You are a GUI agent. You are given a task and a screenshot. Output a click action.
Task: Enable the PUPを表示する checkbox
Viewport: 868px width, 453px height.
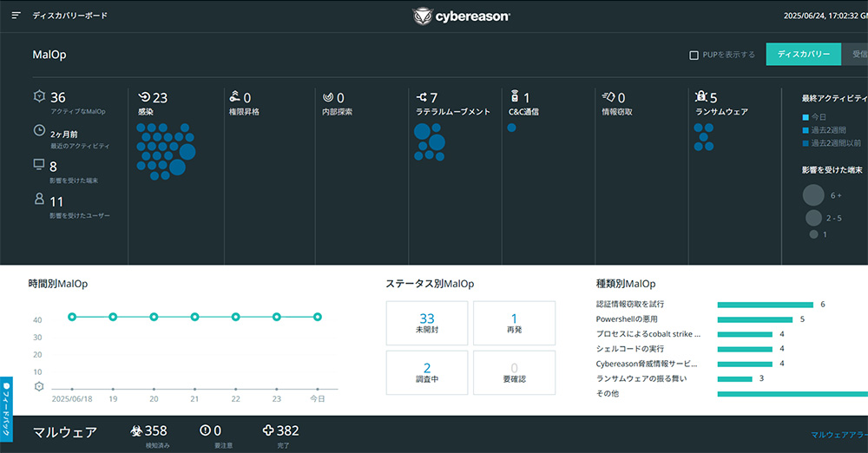(x=694, y=55)
